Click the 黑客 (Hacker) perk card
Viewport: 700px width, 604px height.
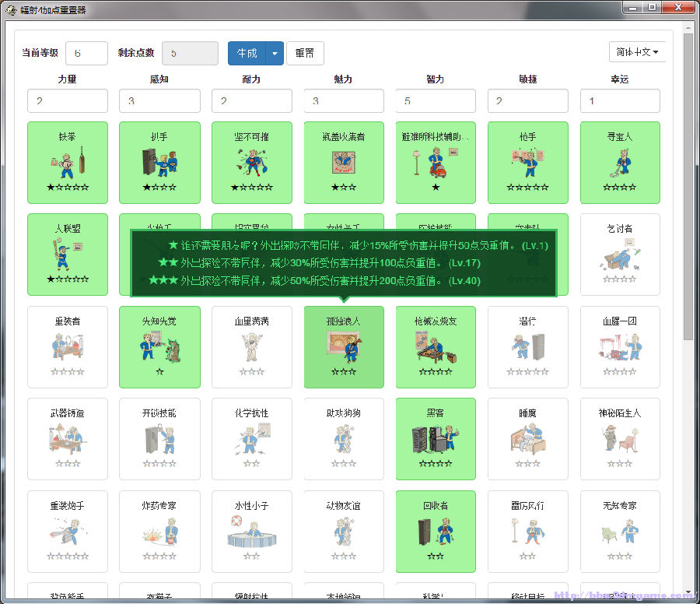(x=436, y=439)
